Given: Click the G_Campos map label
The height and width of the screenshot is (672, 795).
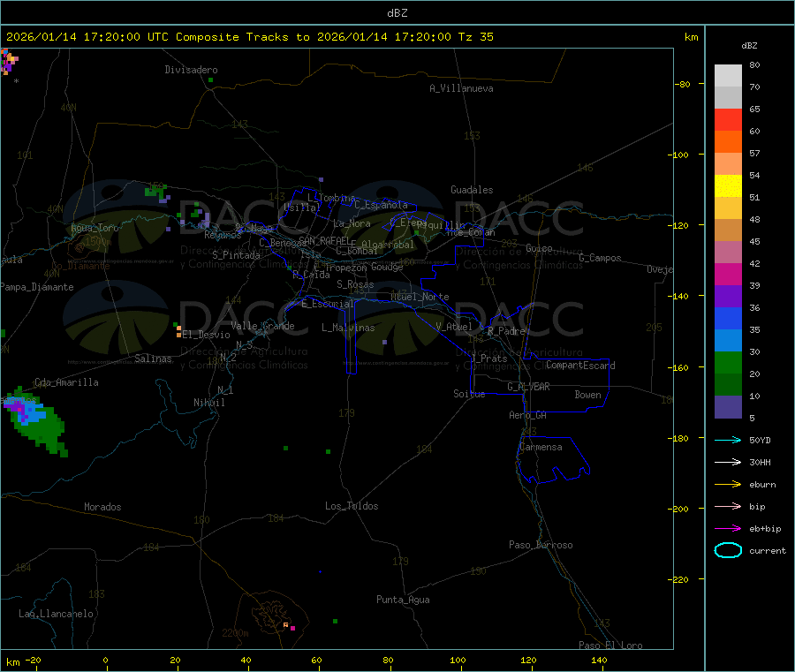Looking at the screenshot, I should coord(600,258).
